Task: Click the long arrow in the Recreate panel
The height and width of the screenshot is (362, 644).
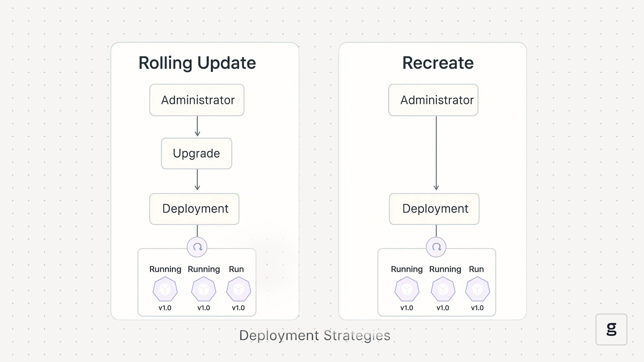Action: 436,154
